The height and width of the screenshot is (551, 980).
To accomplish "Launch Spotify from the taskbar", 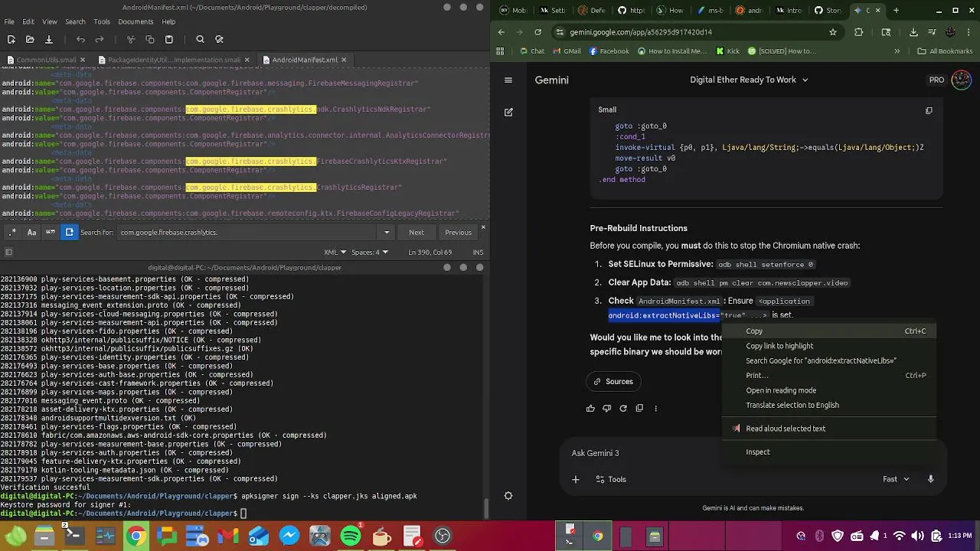I will (x=351, y=536).
